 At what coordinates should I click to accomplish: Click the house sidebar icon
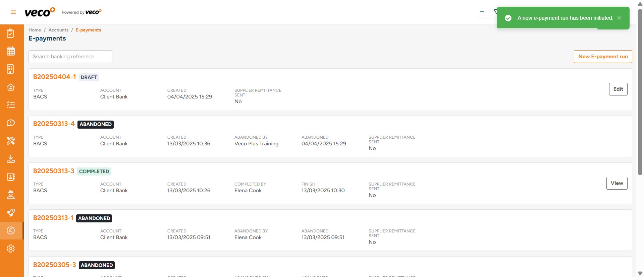coord(11,87)
